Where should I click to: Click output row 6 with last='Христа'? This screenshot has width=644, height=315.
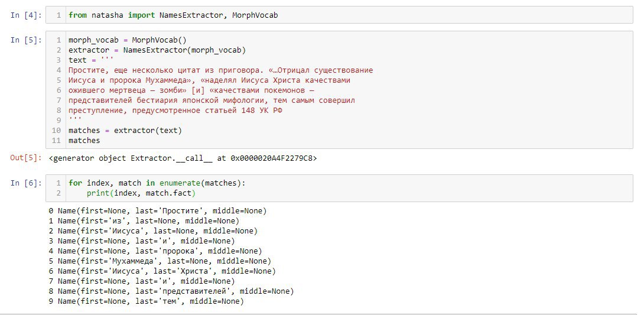pyautogui.click(x=162, y=271)
